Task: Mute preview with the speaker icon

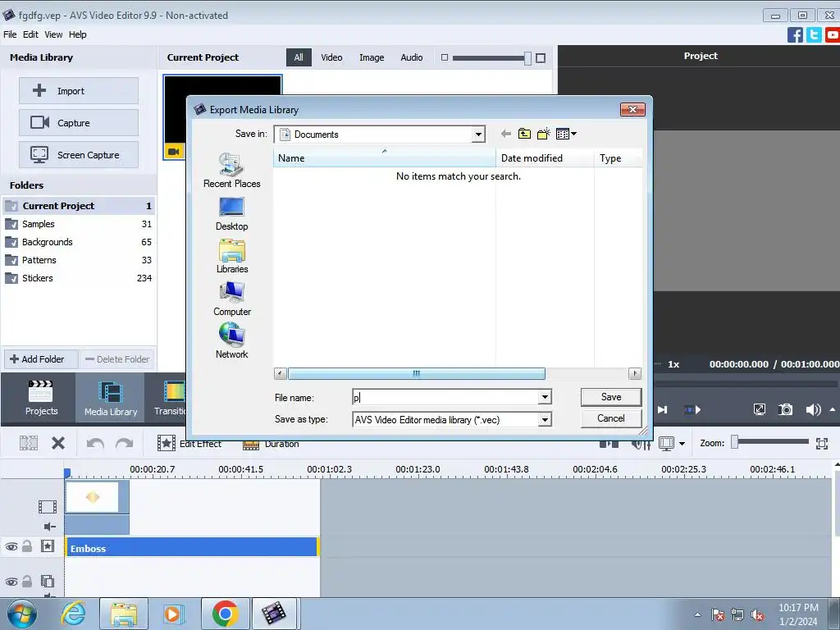Action: click(813, 410)
